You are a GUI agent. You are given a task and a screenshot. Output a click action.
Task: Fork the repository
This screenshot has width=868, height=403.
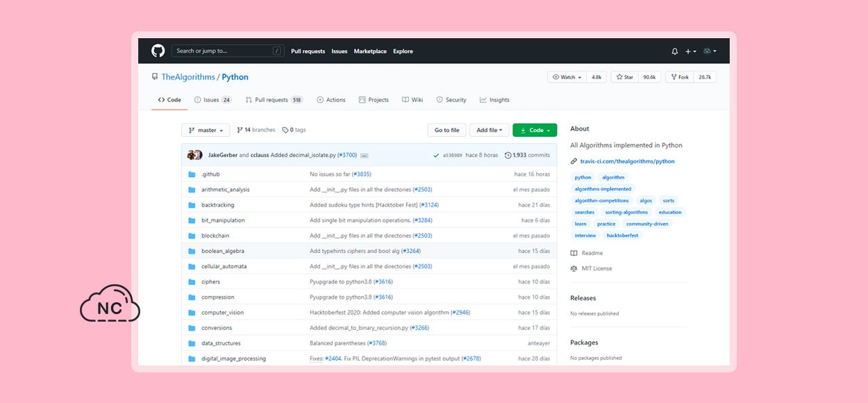pyautogui.click(x=679, y=77)
